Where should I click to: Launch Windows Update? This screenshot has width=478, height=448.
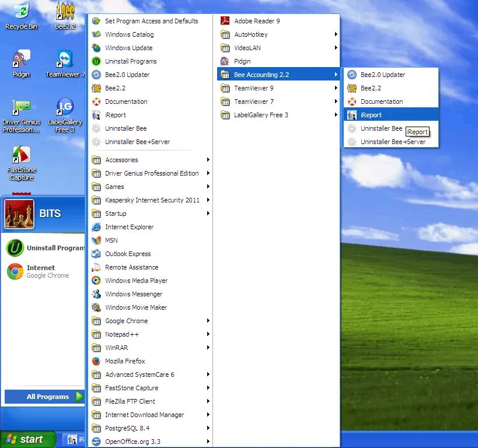point(150,48)
